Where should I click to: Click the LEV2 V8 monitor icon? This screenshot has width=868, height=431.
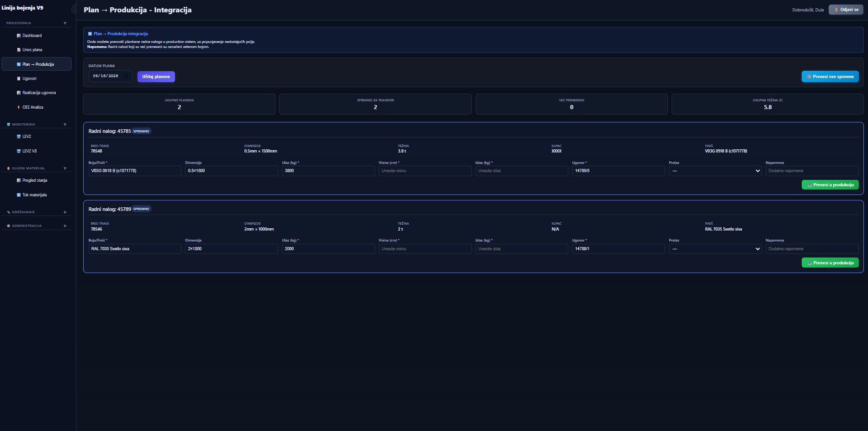coord(19,151)
